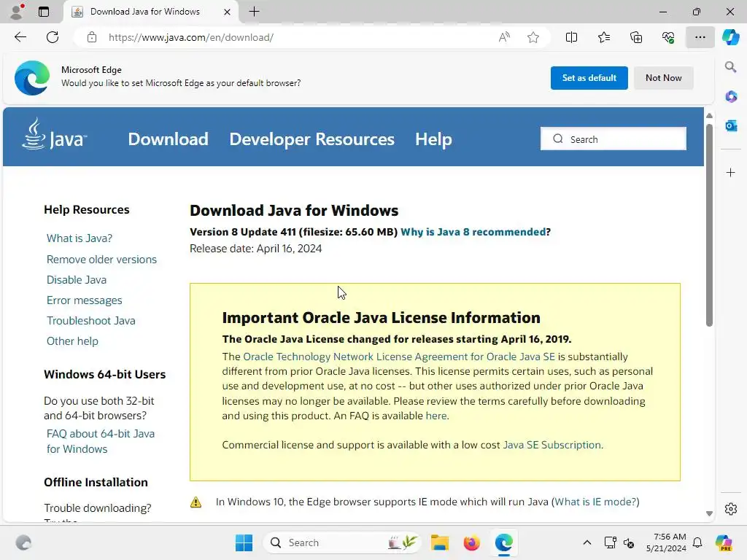This screenshot has width=747, height=560.
Task: Open a new tab with plus button
Action: click(x=255, y=12)
